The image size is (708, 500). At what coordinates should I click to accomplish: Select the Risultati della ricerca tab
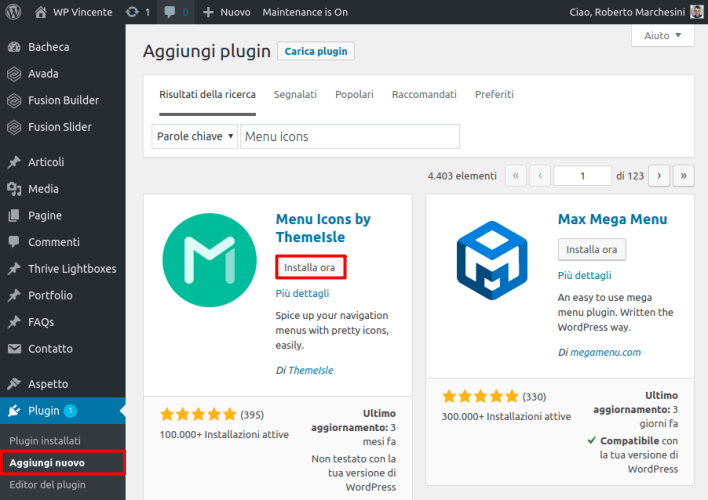point(207,94)
